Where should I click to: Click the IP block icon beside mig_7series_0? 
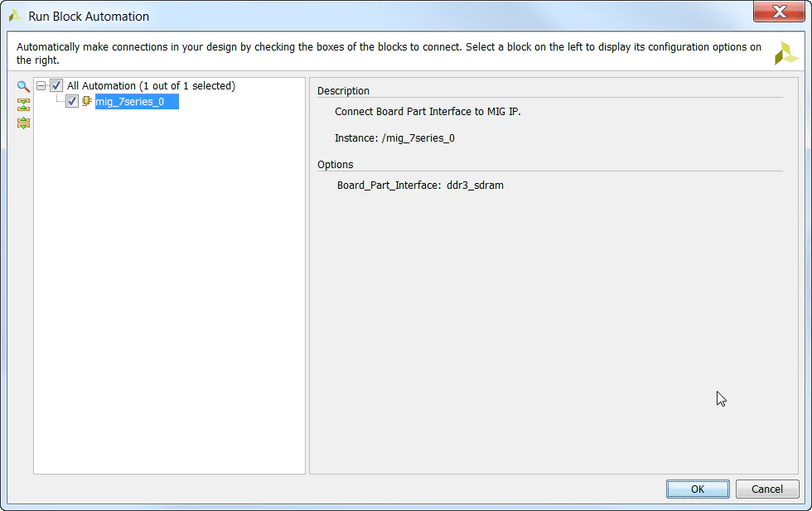(87, 102)
